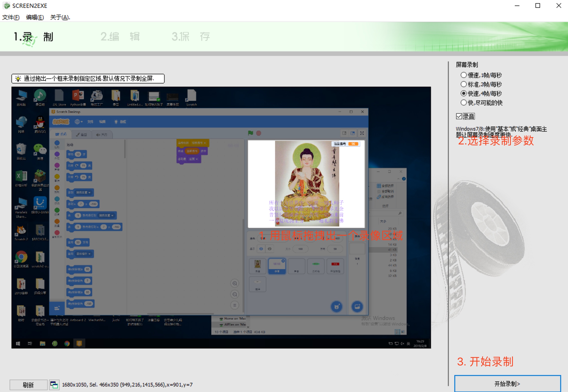Viewport: 568px width, 392px height.
Task: Click the Excel 价格分析 icon in preview
Action: [x=21, y=178]
